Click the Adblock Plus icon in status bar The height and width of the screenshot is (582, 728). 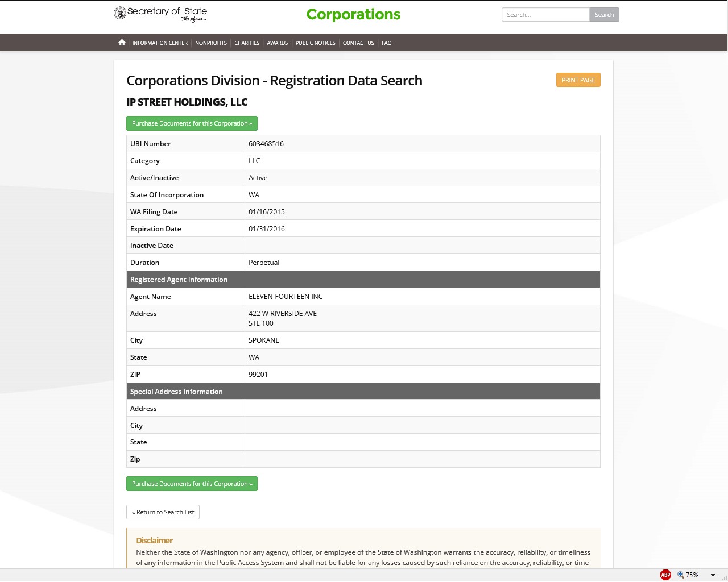(x=665, y=575)
